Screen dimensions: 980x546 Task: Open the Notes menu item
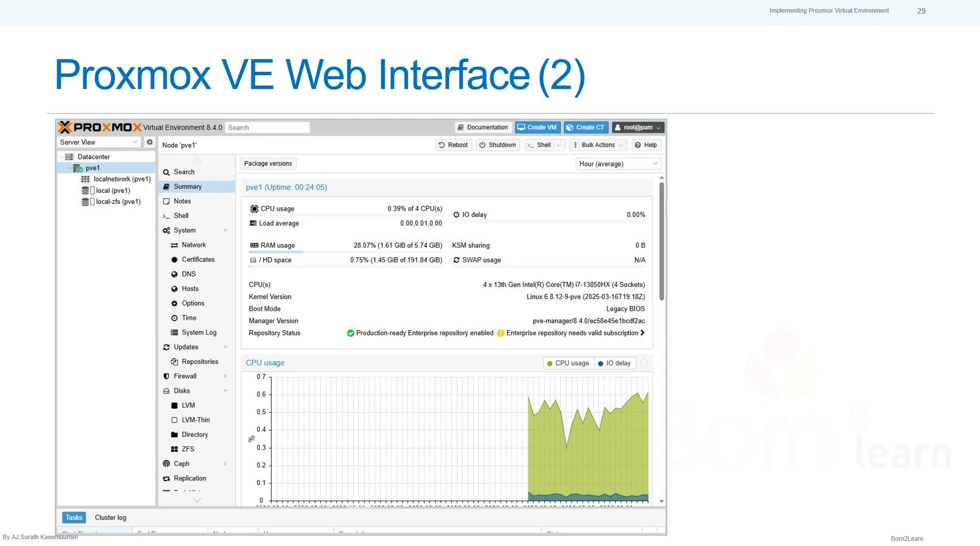[x=196, y=201]
